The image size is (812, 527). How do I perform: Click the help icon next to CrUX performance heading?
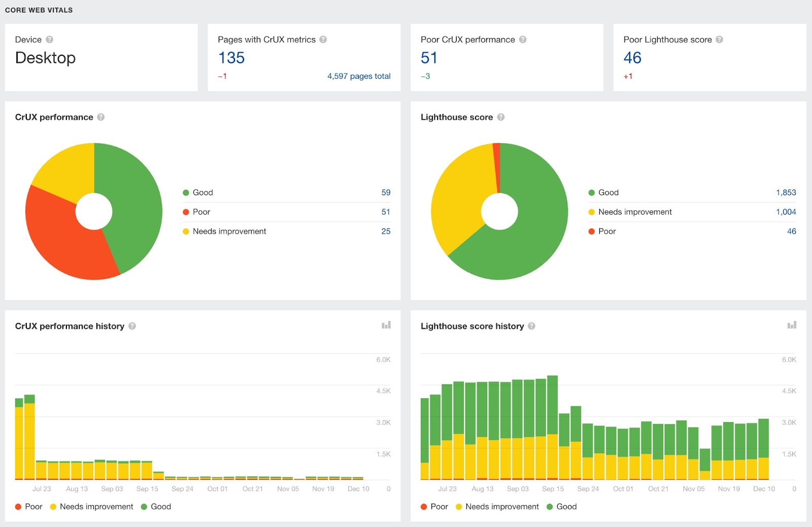pos(100,117)
